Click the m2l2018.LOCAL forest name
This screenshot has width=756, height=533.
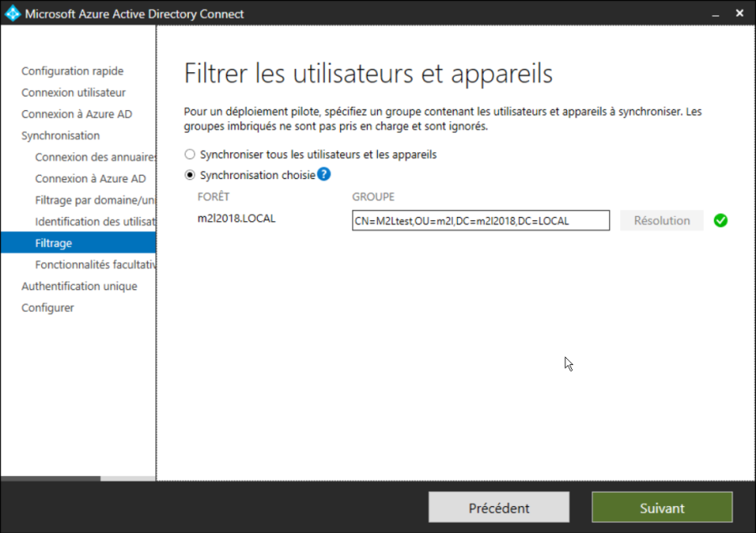point(236,219)
